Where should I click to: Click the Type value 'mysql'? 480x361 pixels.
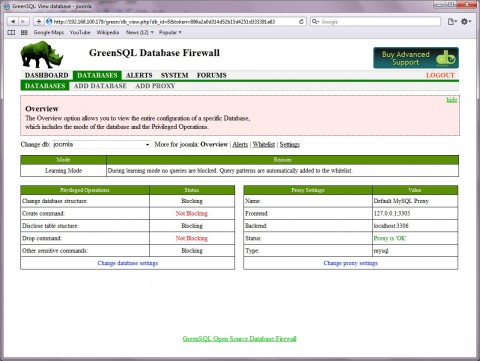[x=381, y=251]
